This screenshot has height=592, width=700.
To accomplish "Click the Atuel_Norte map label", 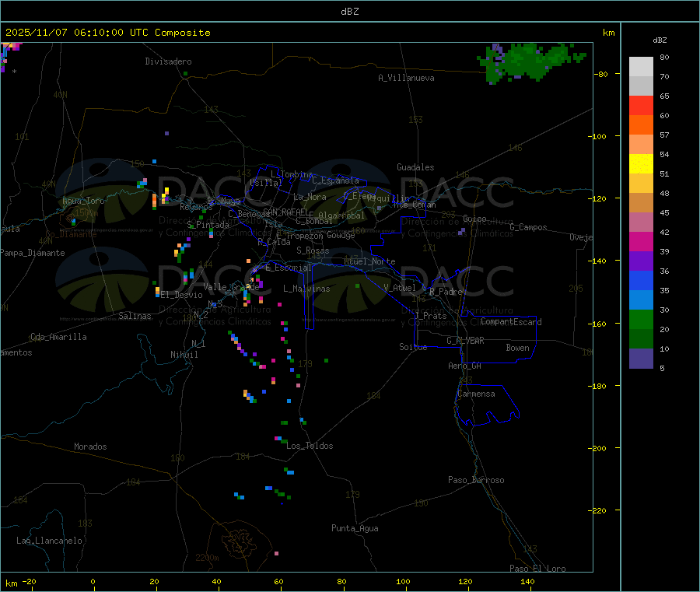I will click(x=369, y=261).
